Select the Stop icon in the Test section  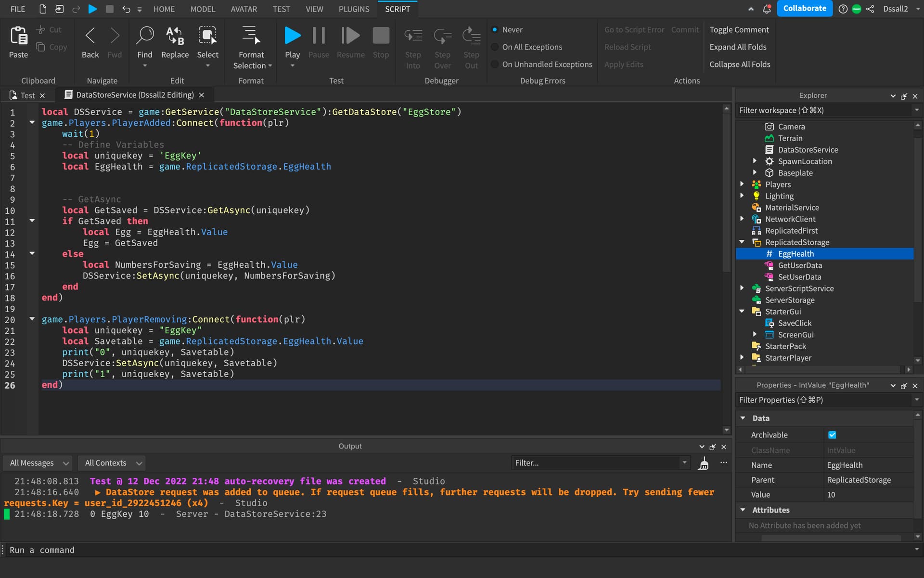pos(380,35)
